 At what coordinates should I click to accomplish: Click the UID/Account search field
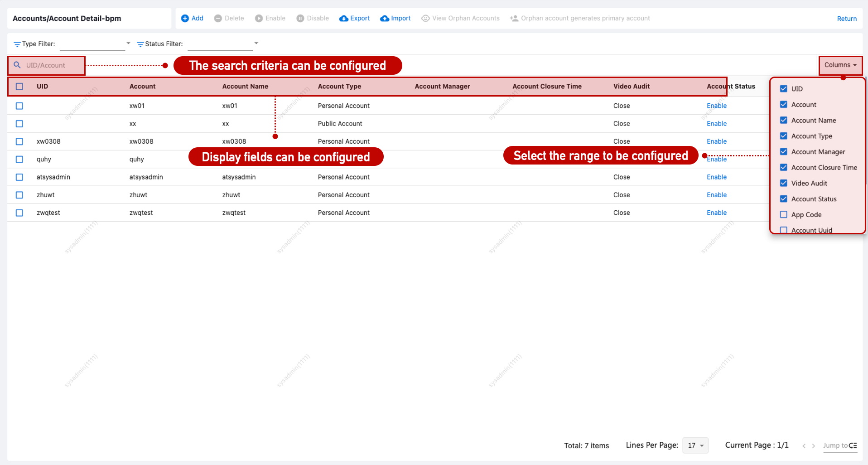(x=50, y=65)
